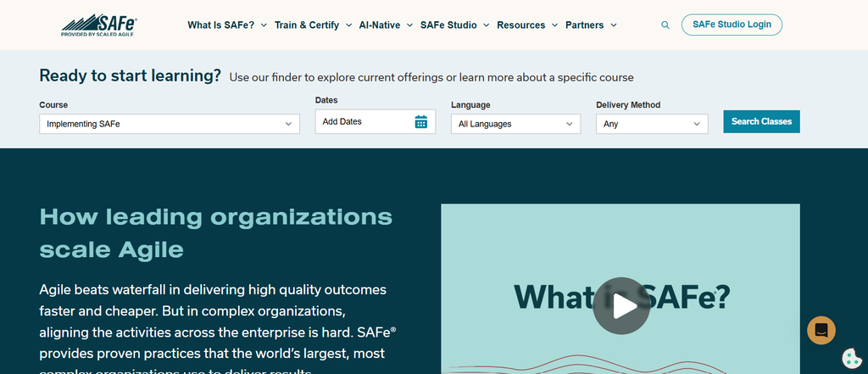Click the What is SAFe? video thumbnail
The width and height of the screenshot is (868, 374).
(620, 288)
